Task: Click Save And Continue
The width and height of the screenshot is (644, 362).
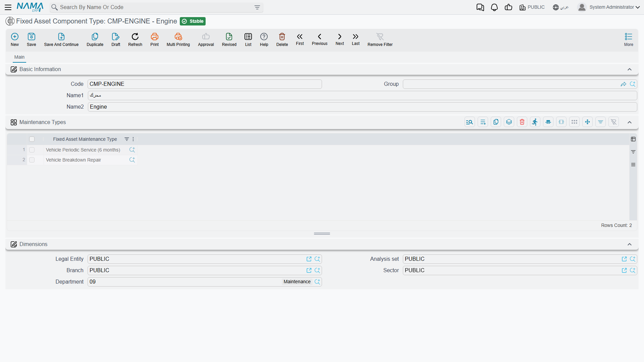Action: [61, 40]
